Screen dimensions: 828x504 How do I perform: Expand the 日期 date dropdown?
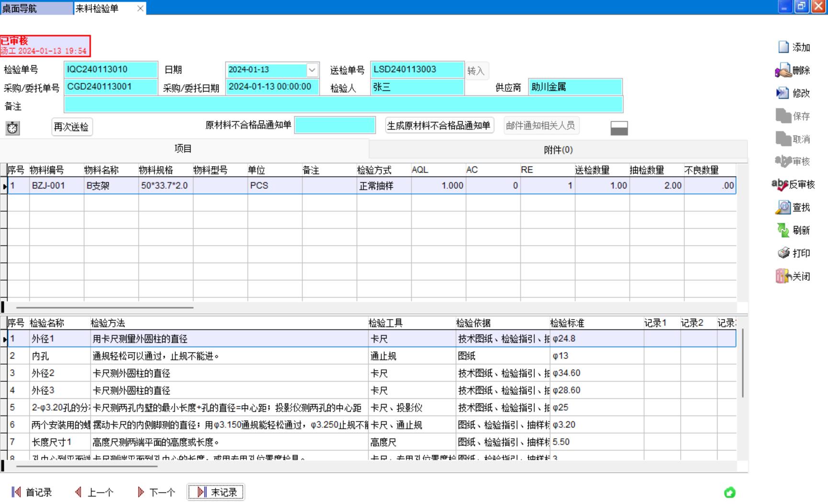312,70
